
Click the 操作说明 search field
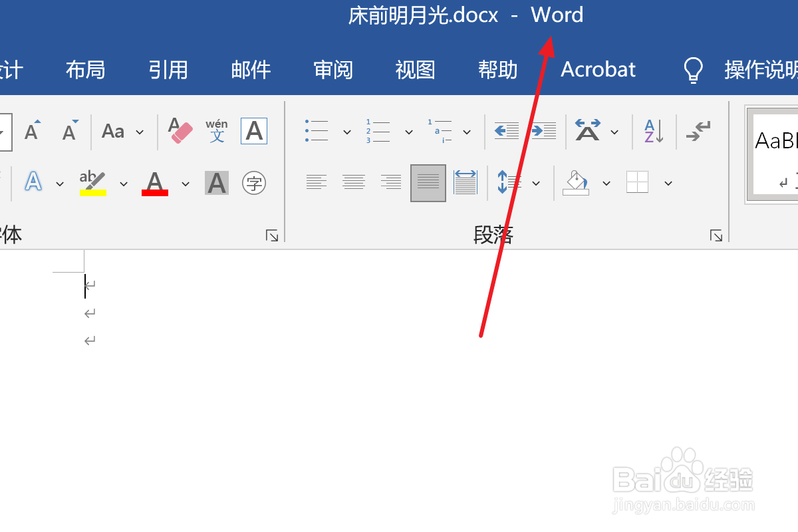pos(761,70)
